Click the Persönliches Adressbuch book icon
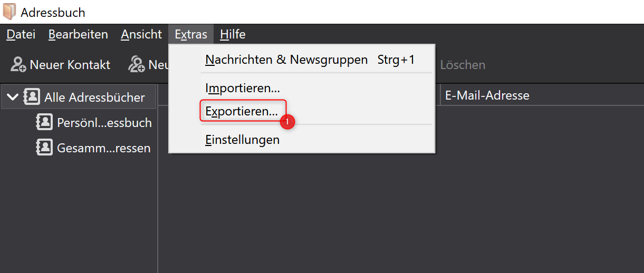644x273 pixels. coord(44,122)
